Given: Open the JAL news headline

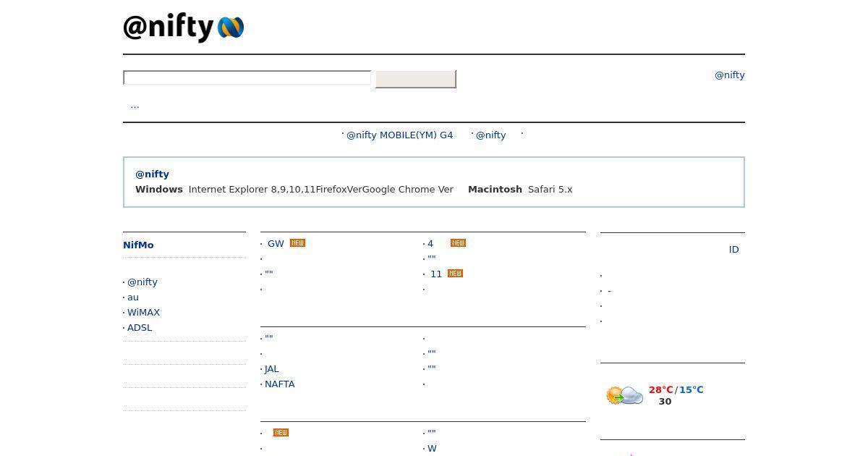Looking at the screenshot, I should click(x=271, y=368).
